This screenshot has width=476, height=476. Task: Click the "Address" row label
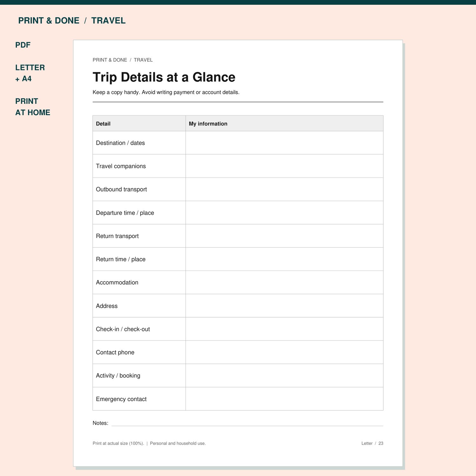tap(107, 306)
